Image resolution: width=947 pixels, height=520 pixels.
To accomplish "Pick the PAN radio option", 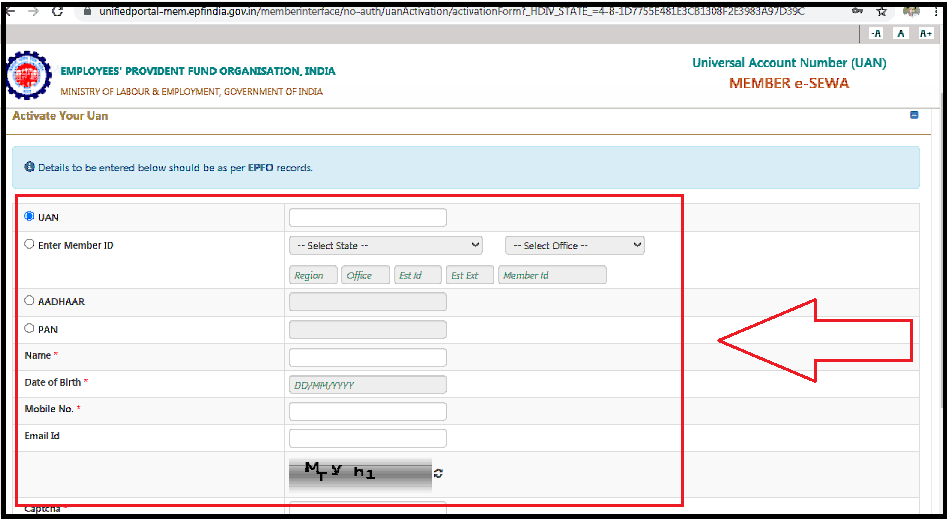I will pyautogui.click(x=30, y=328).
